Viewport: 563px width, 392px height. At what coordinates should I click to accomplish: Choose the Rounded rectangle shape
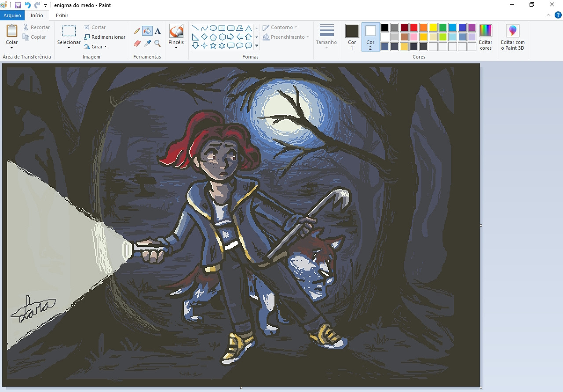click(231, 28)
